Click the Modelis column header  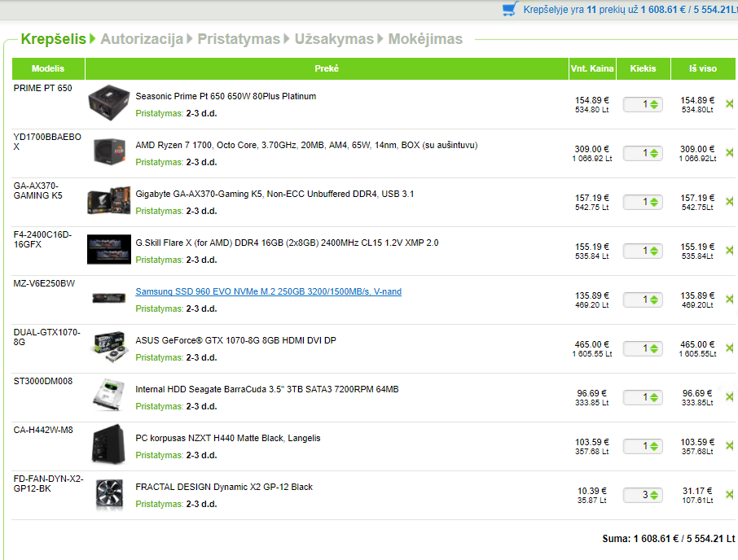pos(48,68)
